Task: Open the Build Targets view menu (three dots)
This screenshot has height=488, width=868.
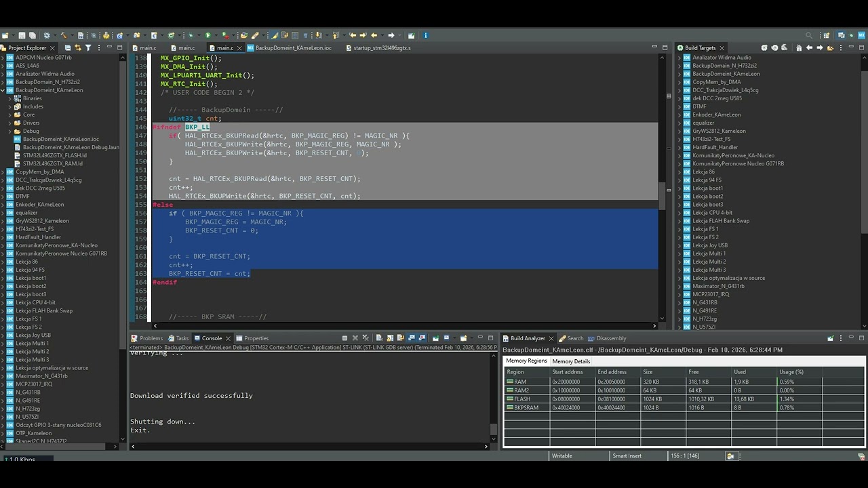Action: point(841,47)
